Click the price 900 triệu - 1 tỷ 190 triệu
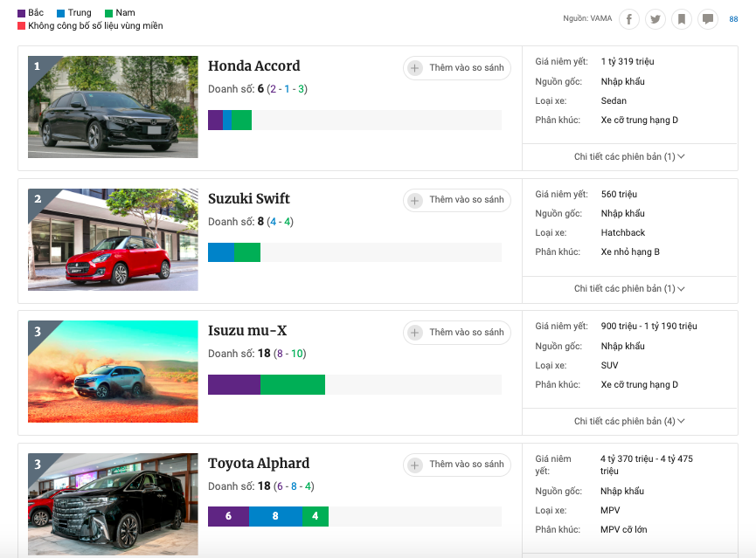The height and width of the screenshot is (558, 756). pos(649,327)
